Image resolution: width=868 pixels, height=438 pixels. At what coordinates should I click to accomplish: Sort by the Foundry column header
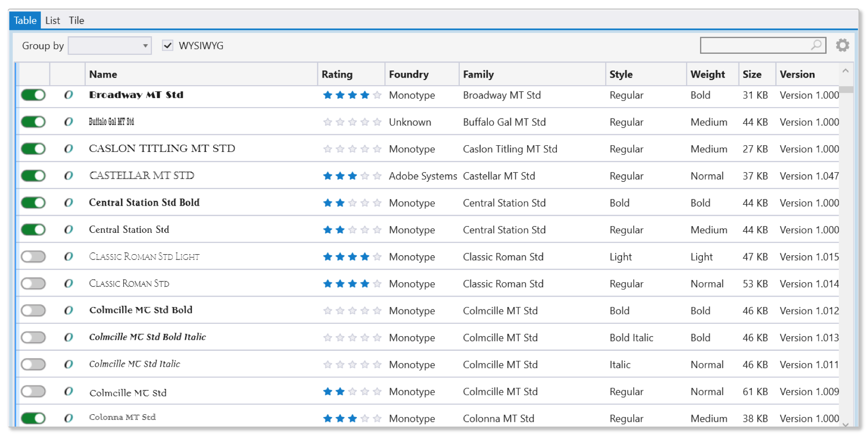(x=422, y=74)
